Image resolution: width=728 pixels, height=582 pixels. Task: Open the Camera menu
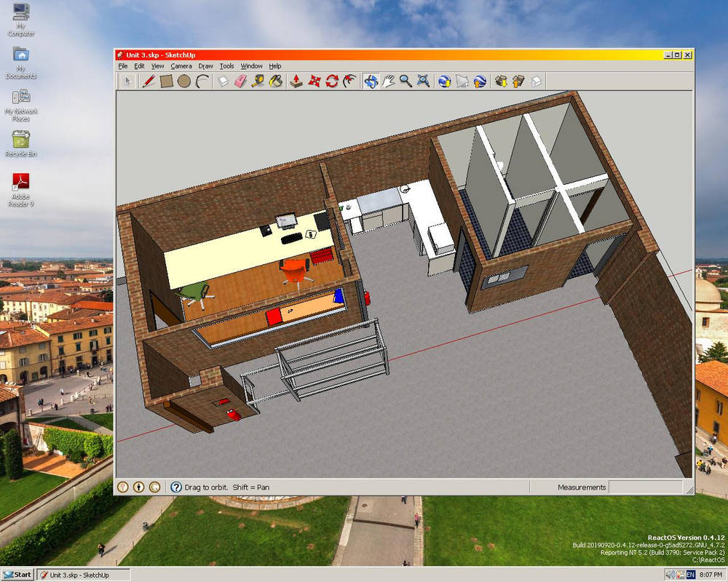(x=181, y=65)
